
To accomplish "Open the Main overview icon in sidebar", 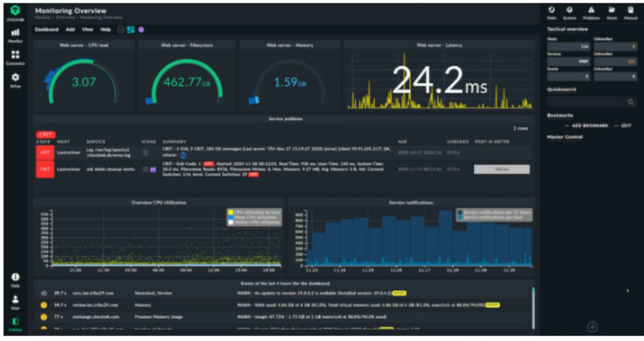I will [551, 13].
